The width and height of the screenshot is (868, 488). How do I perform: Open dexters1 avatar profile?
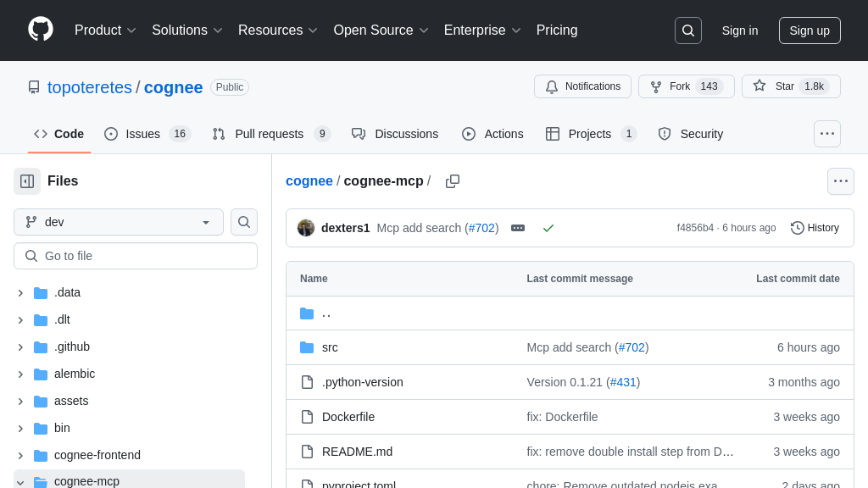[x=306, y=228]
